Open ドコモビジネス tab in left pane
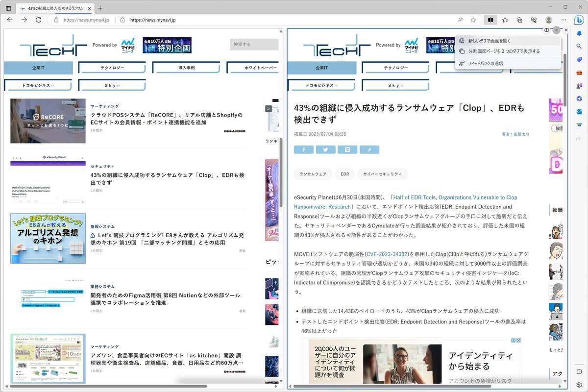Screen dimensions: 588x392 [38, 85]
